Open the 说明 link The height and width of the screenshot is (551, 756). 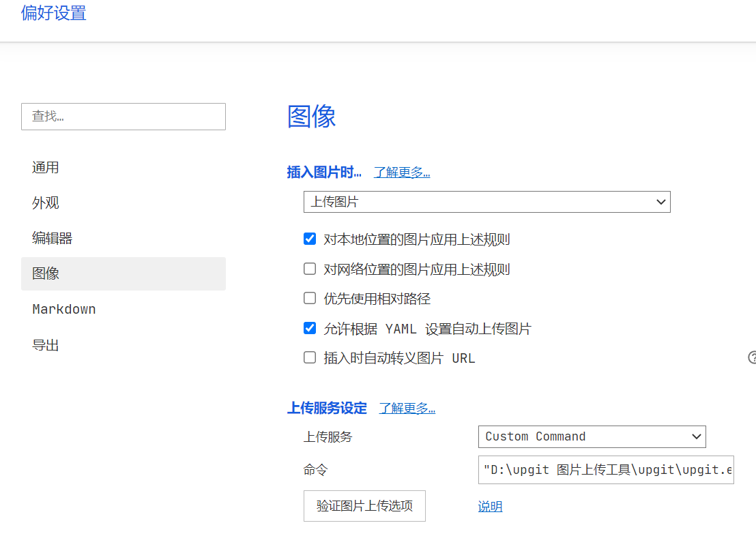tap(490, 507)
